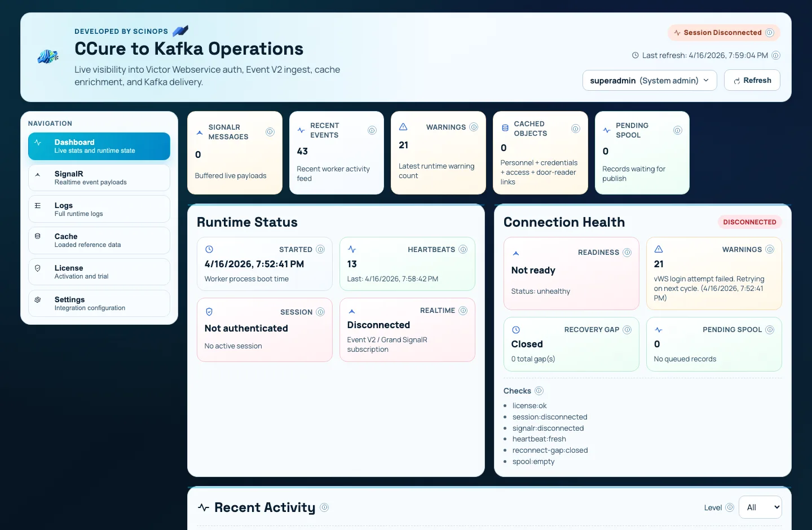Open SignalR Messages card info icon
The height and width of the screenshot is (530, 812).
(x=270, y=132)
